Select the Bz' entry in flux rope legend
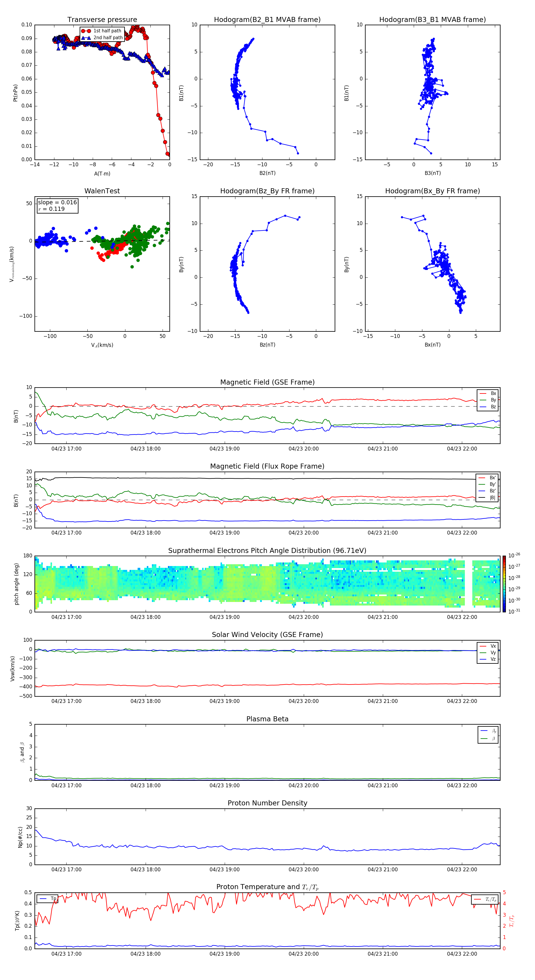The width and height of the screenshot is (535, 980). click(x=487, y=491)
